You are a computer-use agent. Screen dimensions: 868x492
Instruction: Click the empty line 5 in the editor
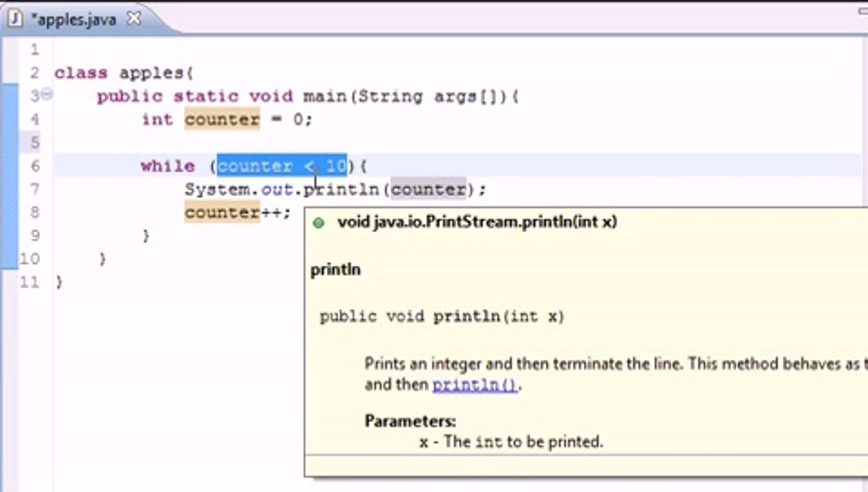(137, 143)
